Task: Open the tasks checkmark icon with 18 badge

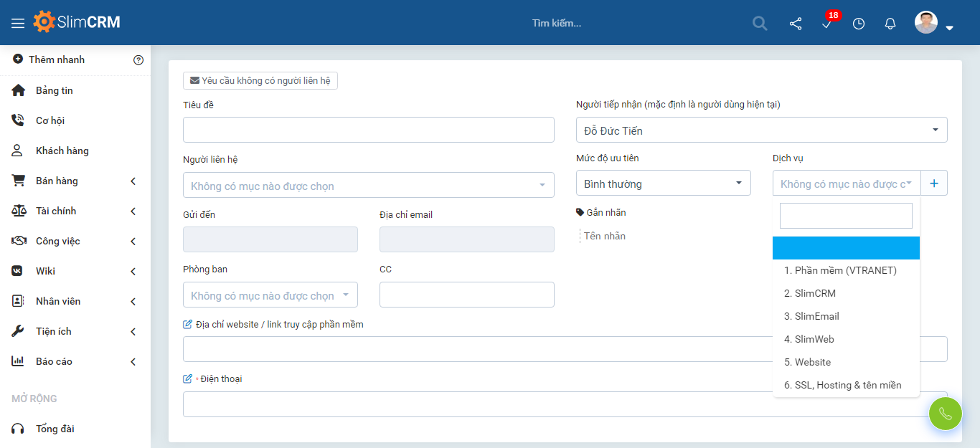Action: [826, 26]
